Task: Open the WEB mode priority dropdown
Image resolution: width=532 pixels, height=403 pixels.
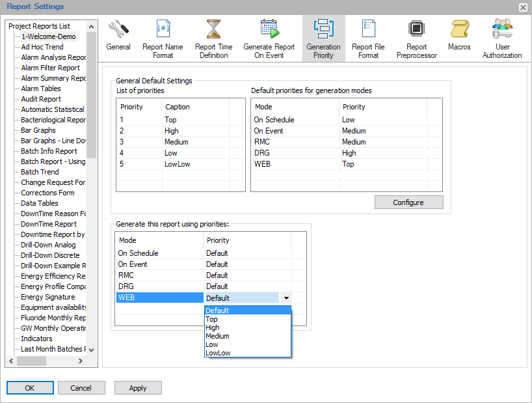Action: (x=286, y=297)
